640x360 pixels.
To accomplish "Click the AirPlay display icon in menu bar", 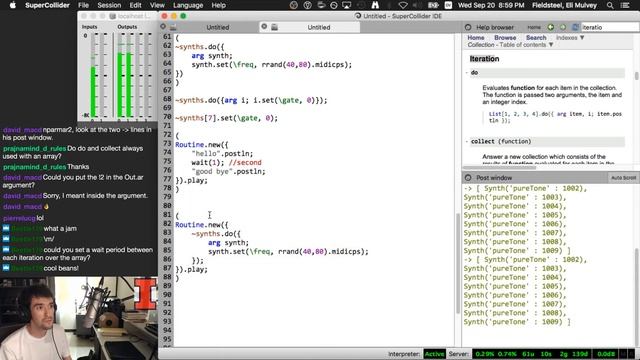I will pyautogui.click(x=347, y=5).
